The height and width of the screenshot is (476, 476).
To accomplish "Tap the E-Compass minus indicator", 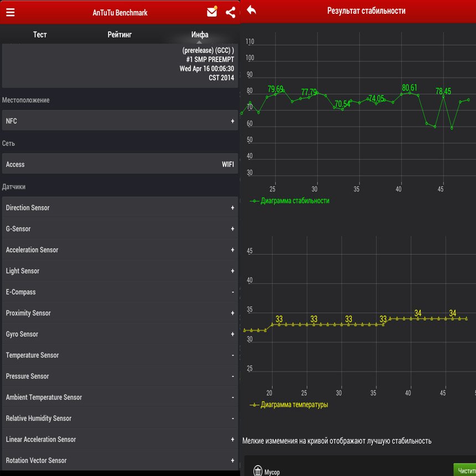I will pos(233,292).
